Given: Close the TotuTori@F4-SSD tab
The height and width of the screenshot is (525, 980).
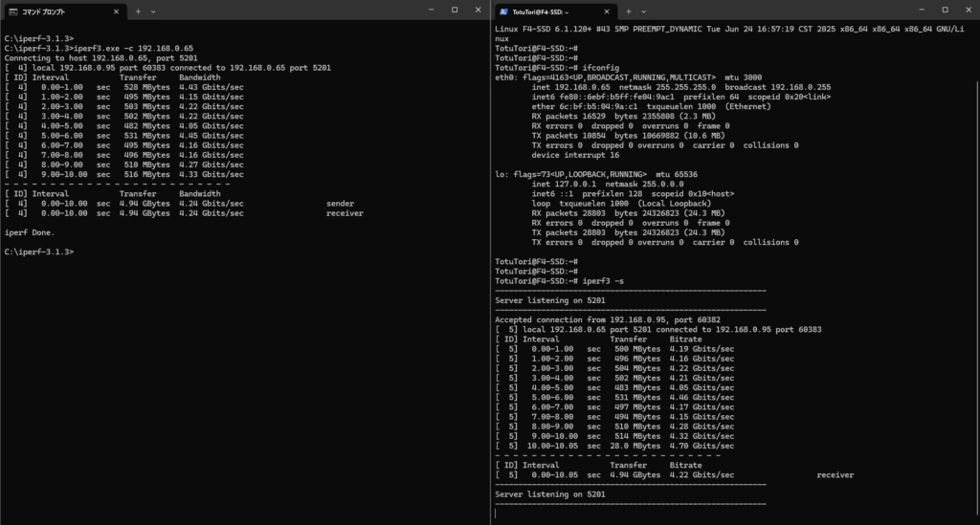Looking at the screenshot, I should 606,11.
